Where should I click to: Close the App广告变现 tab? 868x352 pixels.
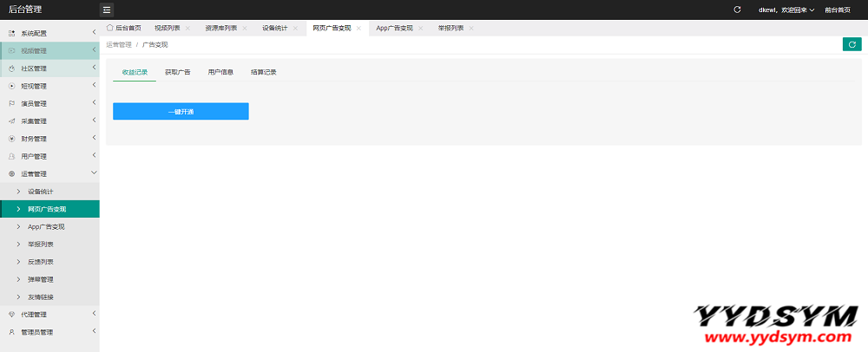421,29
